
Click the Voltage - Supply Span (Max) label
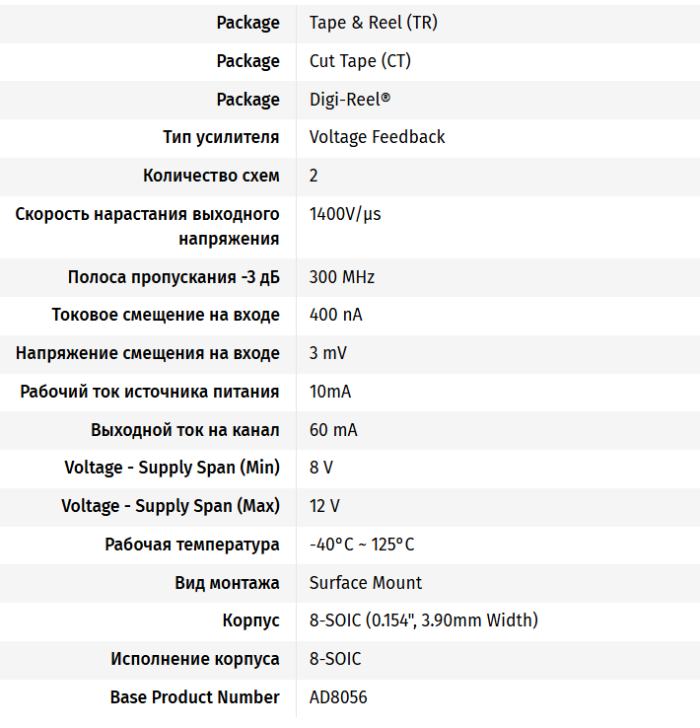170,506
